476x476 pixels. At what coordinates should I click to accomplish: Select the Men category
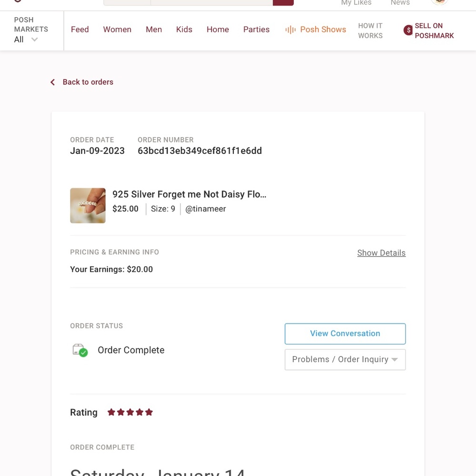click(154, 30)
